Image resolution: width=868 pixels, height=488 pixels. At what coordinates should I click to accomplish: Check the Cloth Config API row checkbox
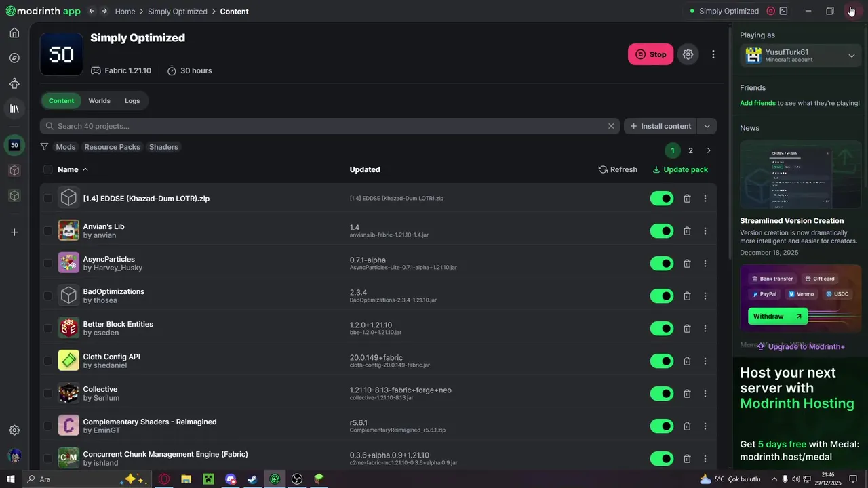coord(47,361)
